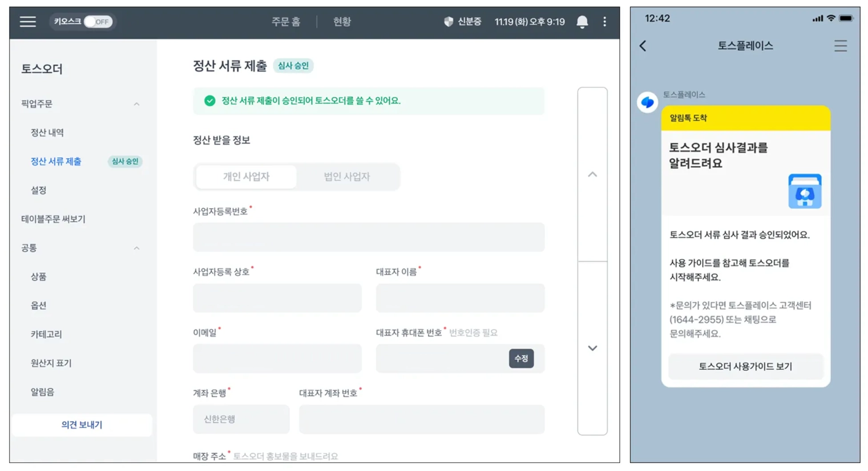868x471 pixels.
Task: Open 설정 under 픽업주문
Action: coord(39,190)
